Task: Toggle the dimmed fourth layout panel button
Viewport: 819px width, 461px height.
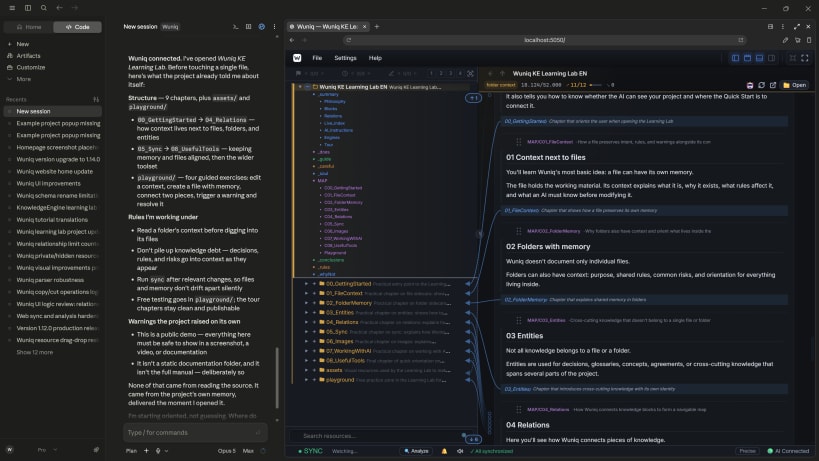Action: coord(771,58)
